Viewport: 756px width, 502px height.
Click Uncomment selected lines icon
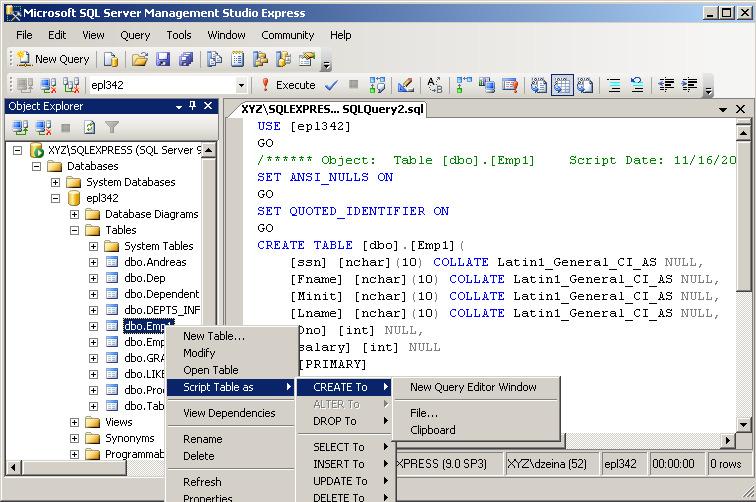coord(637,85)
